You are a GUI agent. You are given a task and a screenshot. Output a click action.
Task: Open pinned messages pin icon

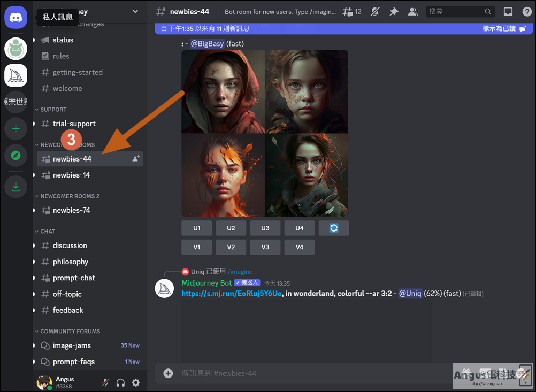[x=394, y=12]
